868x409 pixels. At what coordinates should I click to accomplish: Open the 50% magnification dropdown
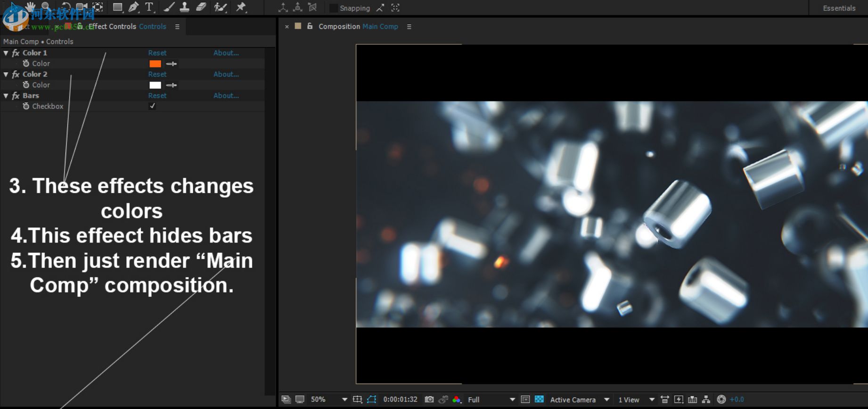344,400
